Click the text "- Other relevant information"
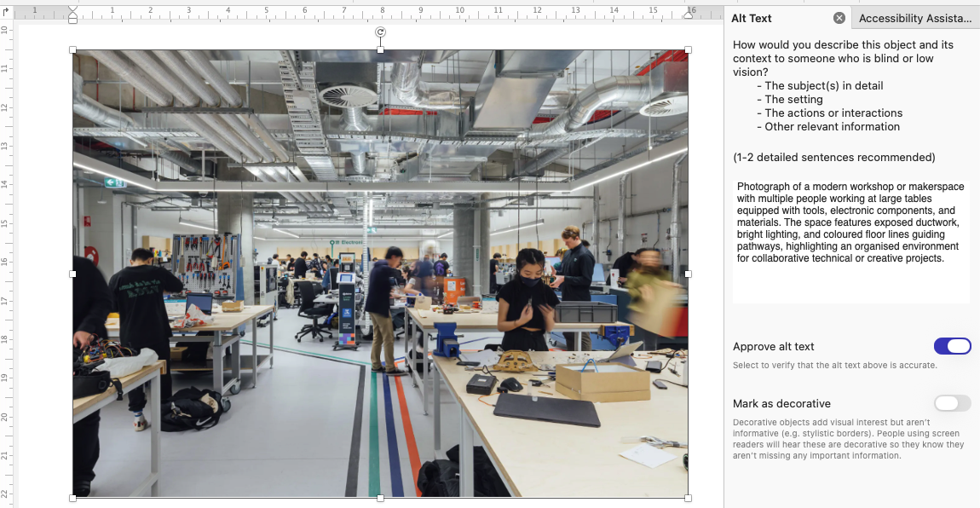Image resolution: width=980 pixels, height=508 pixels. point(828,127)
